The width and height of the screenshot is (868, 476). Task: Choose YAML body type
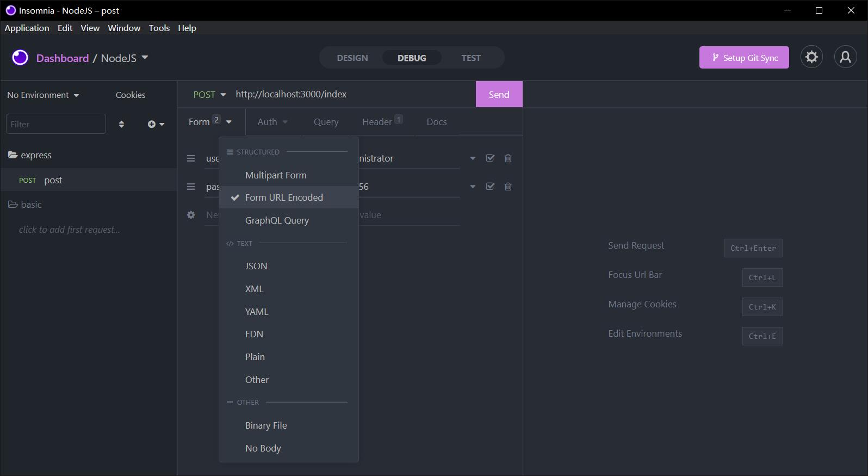[288, 312]
